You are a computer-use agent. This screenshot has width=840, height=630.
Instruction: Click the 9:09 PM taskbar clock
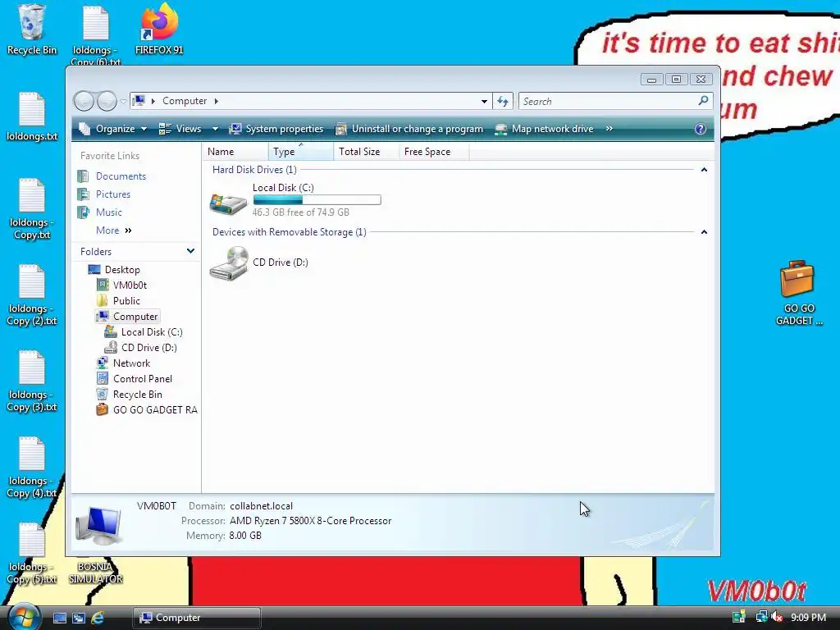coord(808,617)
